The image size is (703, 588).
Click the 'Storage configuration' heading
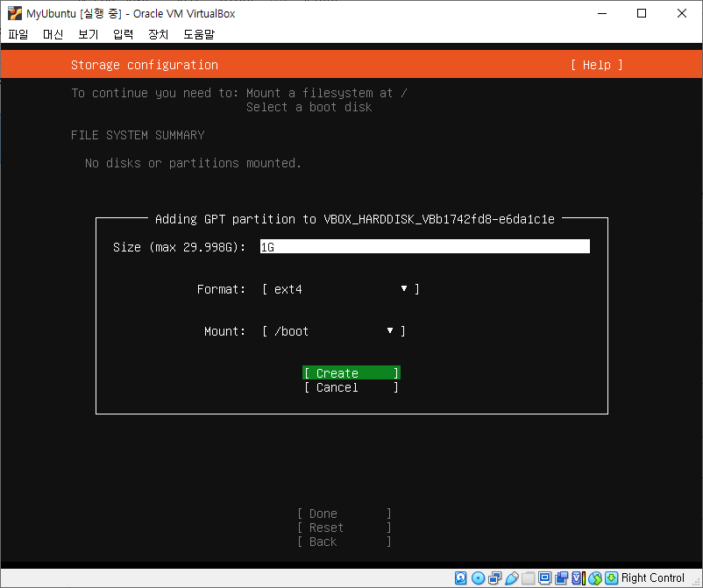pyautogui.click(x=145, y=65)
